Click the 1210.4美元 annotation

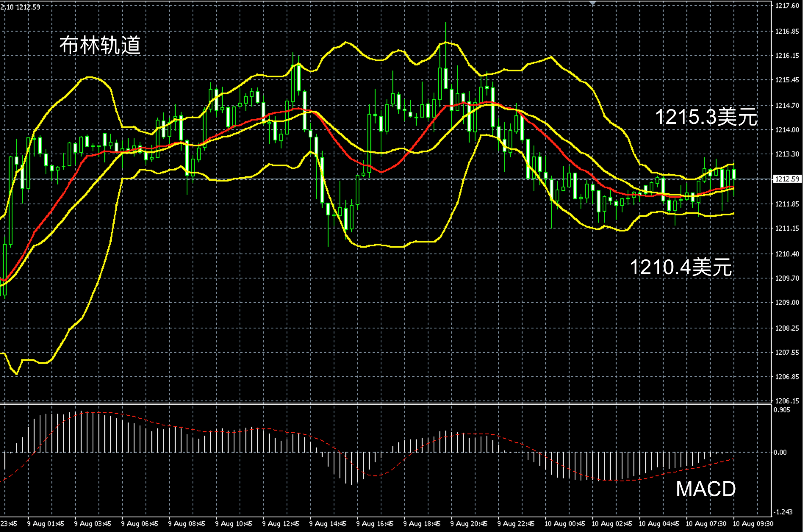pos(681,267)
